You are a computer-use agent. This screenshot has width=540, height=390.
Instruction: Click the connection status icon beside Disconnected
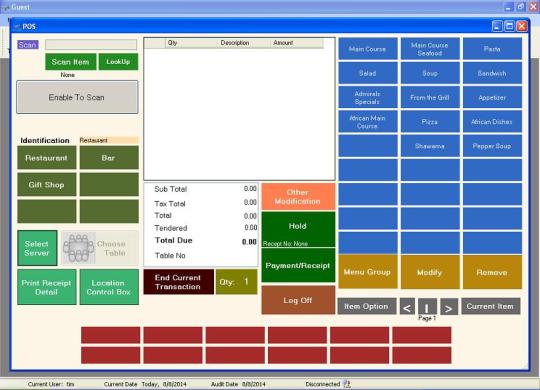coord(347,384)
